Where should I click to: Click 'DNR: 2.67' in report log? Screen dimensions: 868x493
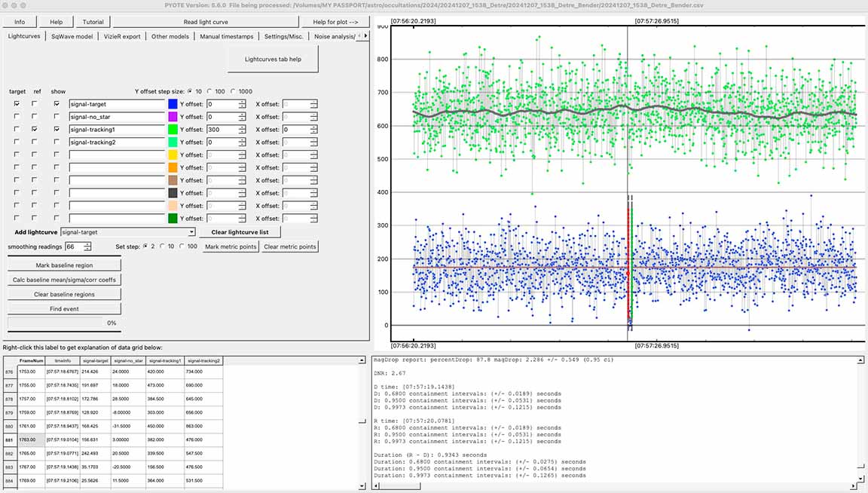[390, 373]
